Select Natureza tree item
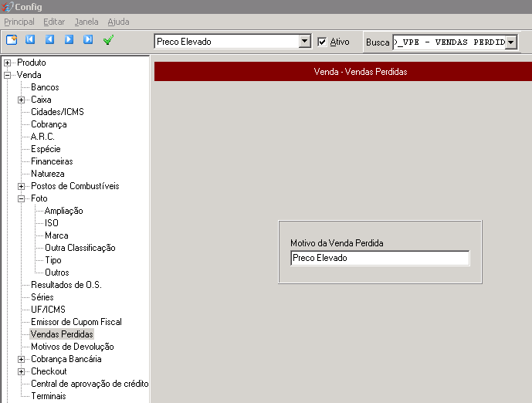Screen dimensions: 532x403 [48, 174]
